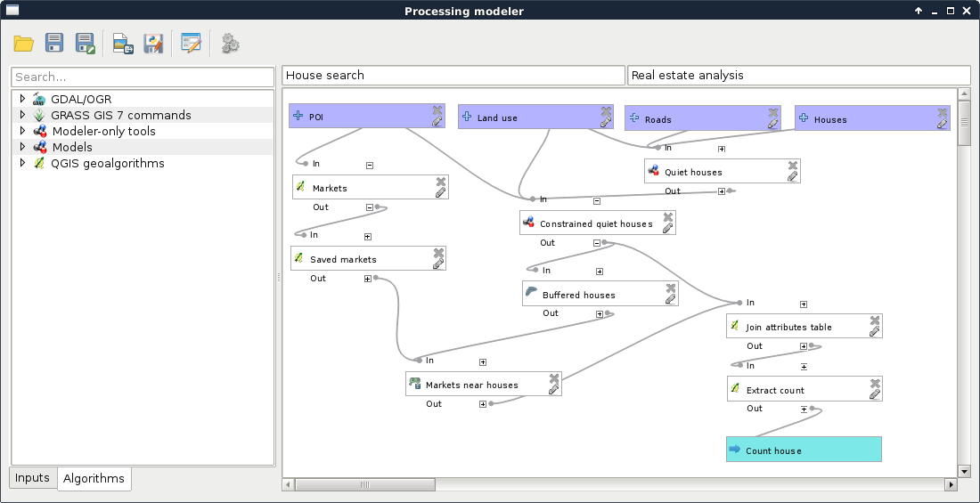Select the QGIS geoalgorithms row
This screenshot has height=503, width=980.
(143, 163)
